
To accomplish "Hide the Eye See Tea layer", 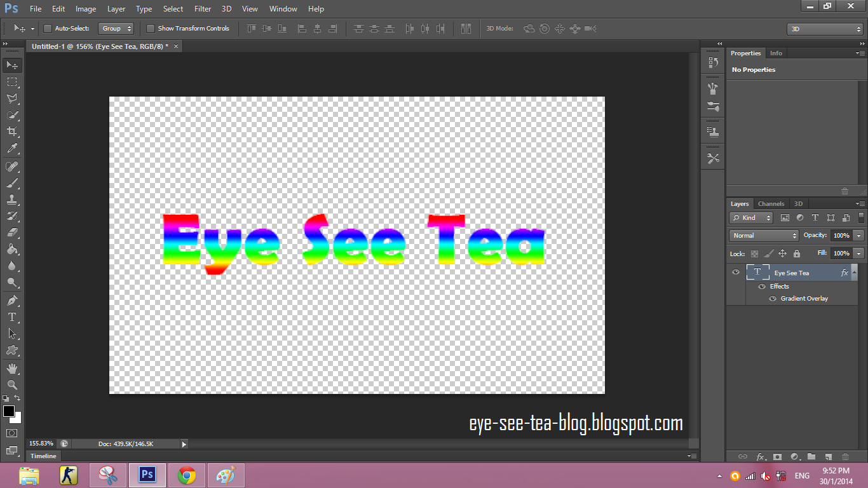I will click(736, 272).
